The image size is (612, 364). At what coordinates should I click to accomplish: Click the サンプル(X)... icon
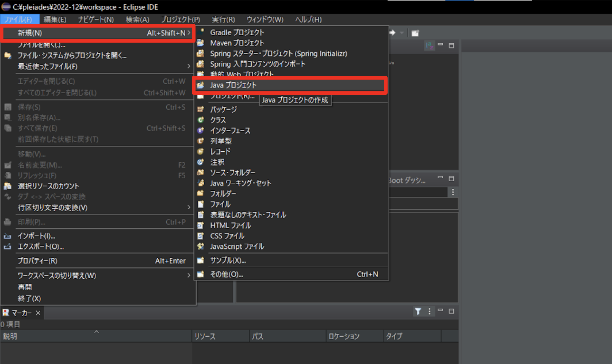200,260
